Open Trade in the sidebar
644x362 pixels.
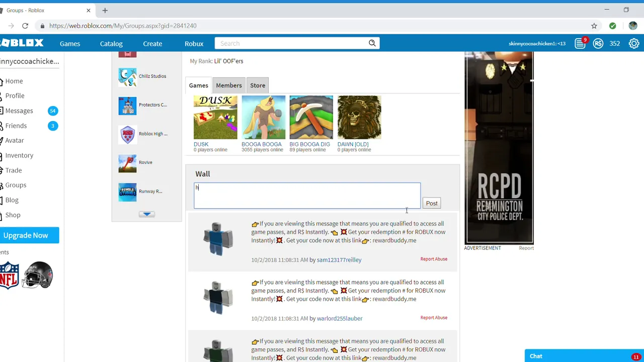point(14,170)
